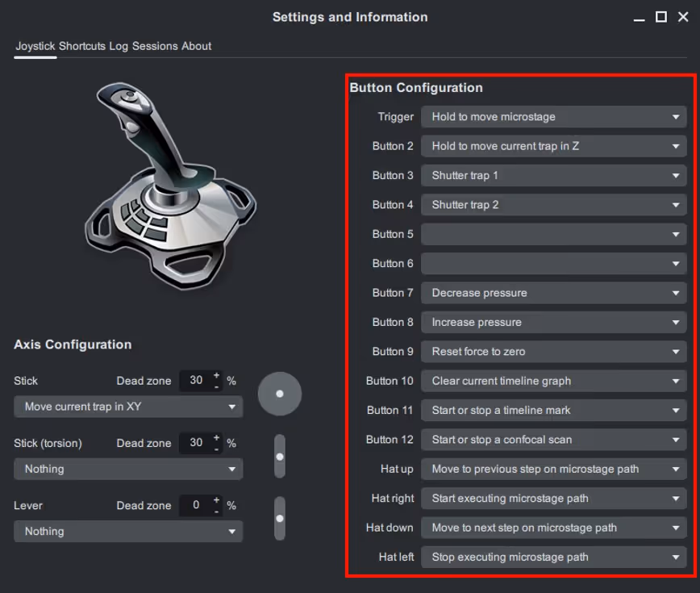Open the Log tab
700x593 pixels.
coord(119,46)
